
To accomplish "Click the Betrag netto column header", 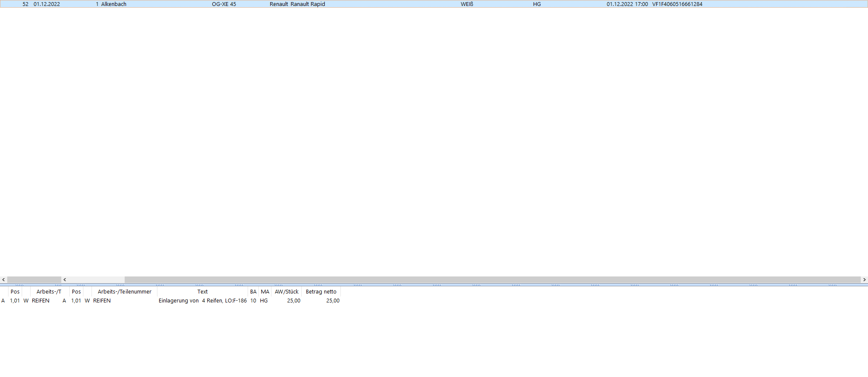I will (x=321, y=292).
